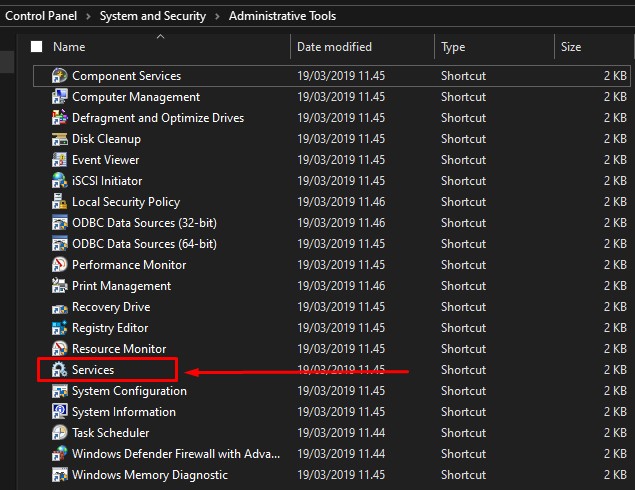The width and height of the screenshot is (635, 490).
Task: Select the Recovery Drive name text
Action: pos(111,307)
